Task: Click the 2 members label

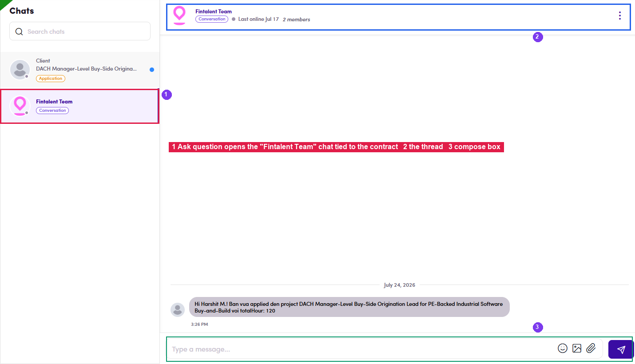Action: pyautogui.click(x=297, y=20)
